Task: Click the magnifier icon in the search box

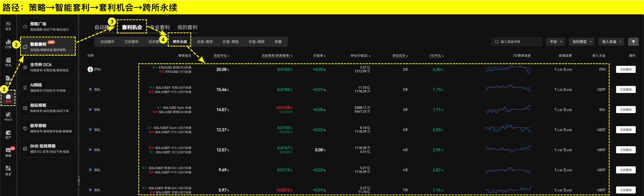Action: pyautogui.click(x=497, y=42)
